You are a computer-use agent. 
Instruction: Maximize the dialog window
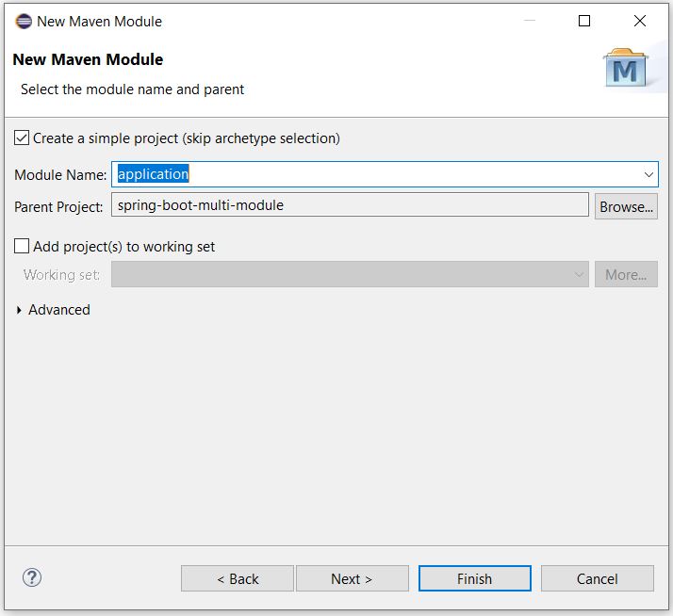(584, 21)
